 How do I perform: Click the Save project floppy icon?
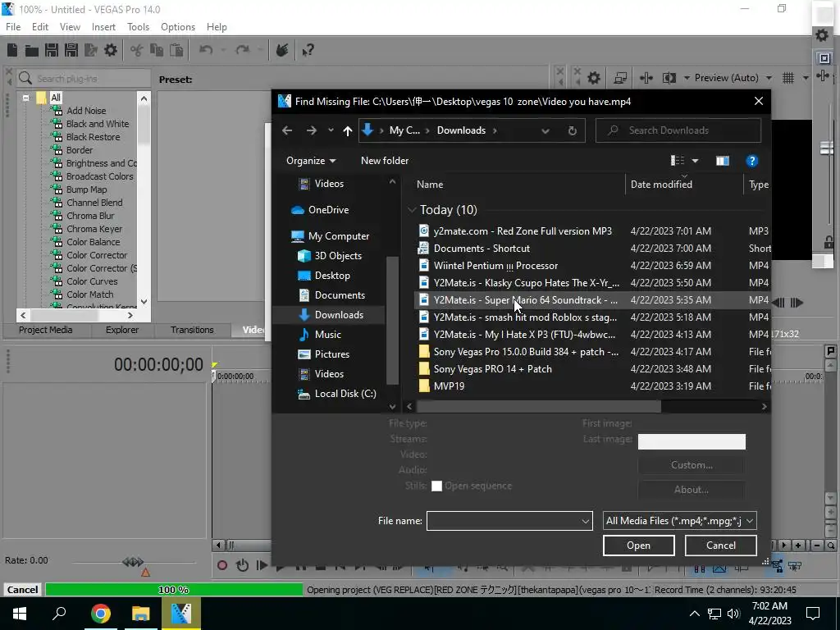[x=52, y=50]
